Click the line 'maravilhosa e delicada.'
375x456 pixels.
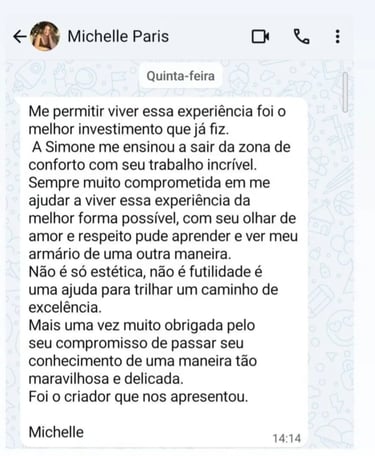106,379
